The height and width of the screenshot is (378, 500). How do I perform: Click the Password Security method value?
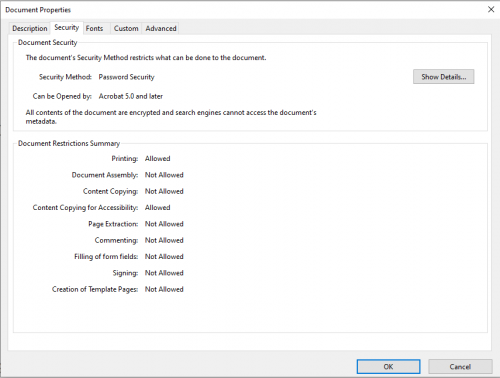point(126,77)
